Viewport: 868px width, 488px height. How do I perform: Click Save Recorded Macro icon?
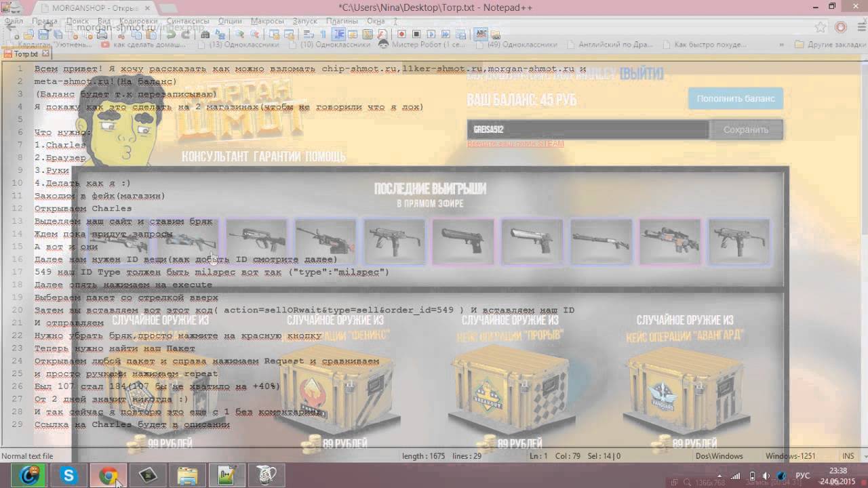pos(460,34)
